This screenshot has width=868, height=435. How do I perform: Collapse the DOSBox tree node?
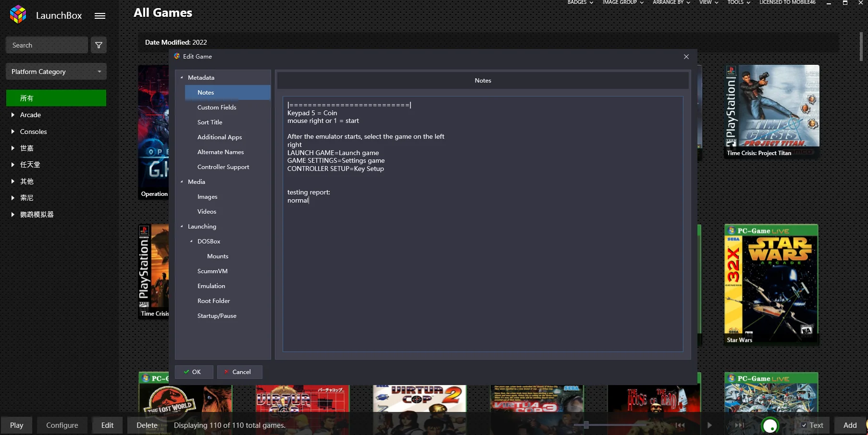(191, 241)
